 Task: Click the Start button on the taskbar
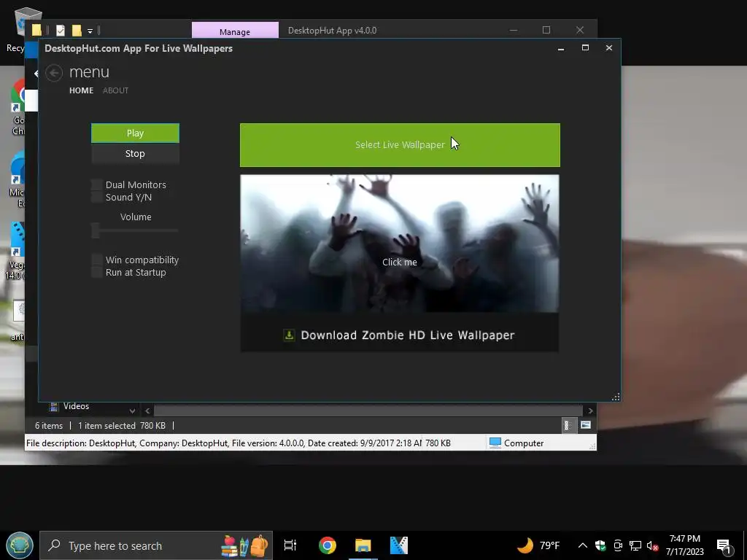20,545
